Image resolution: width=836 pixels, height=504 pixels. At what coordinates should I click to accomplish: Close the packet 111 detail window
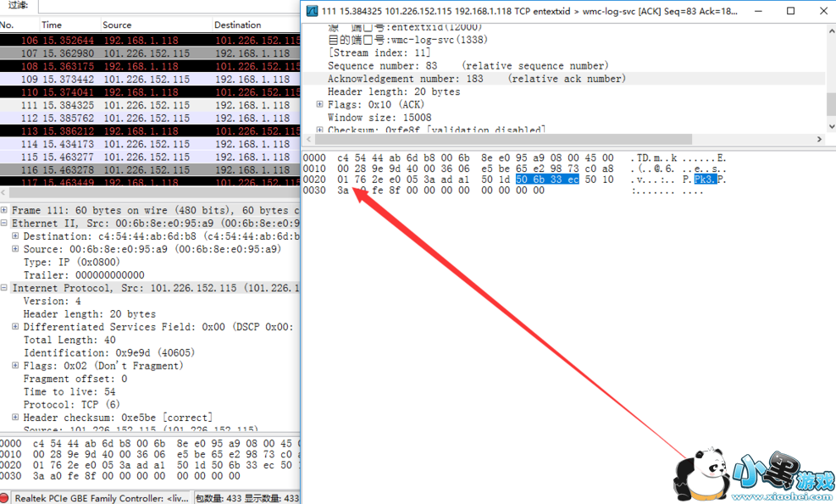coord(822,11)
